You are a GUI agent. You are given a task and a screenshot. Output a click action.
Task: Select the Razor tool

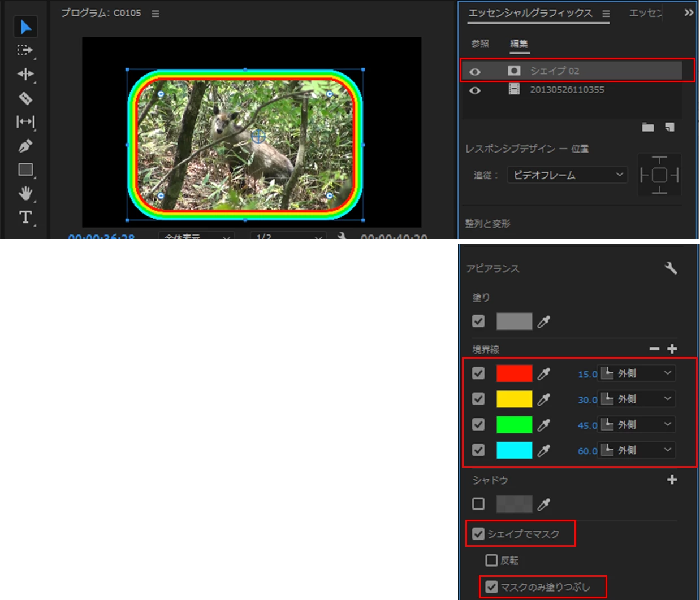[x=25, y=98]
